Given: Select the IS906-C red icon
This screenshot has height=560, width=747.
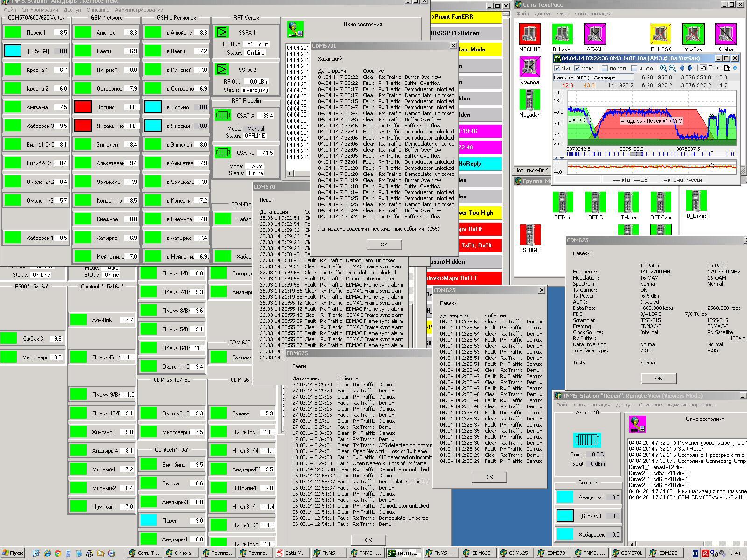Looking at the screenshot, I should [530, 235].
